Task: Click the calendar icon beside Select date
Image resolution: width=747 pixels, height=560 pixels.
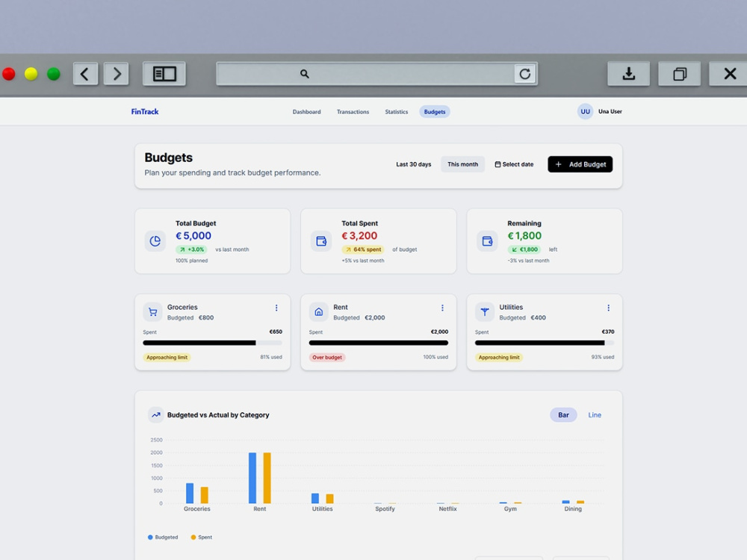Action: tap(498, 164)
